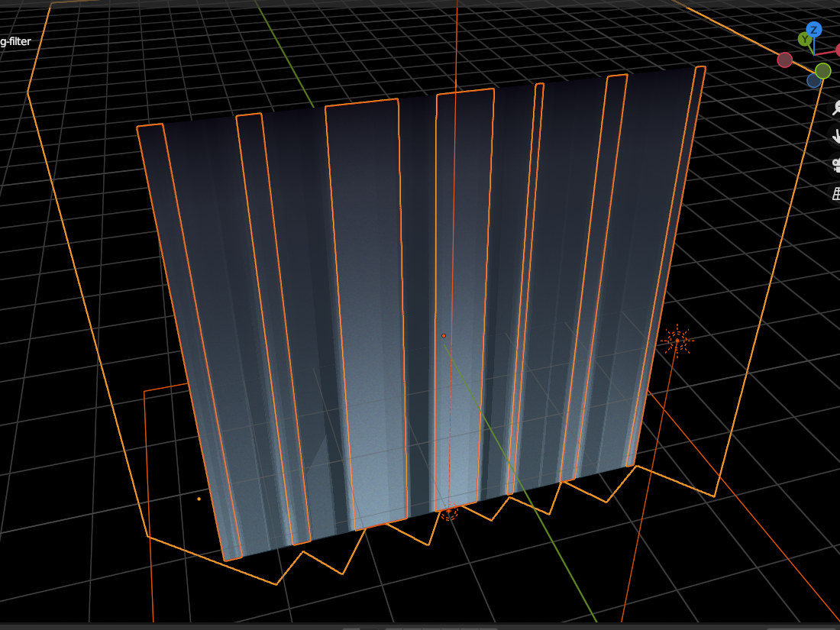Select the leftmost outlined slab of the mesh
Screen dimensions: 840x630
pos(191,344)
